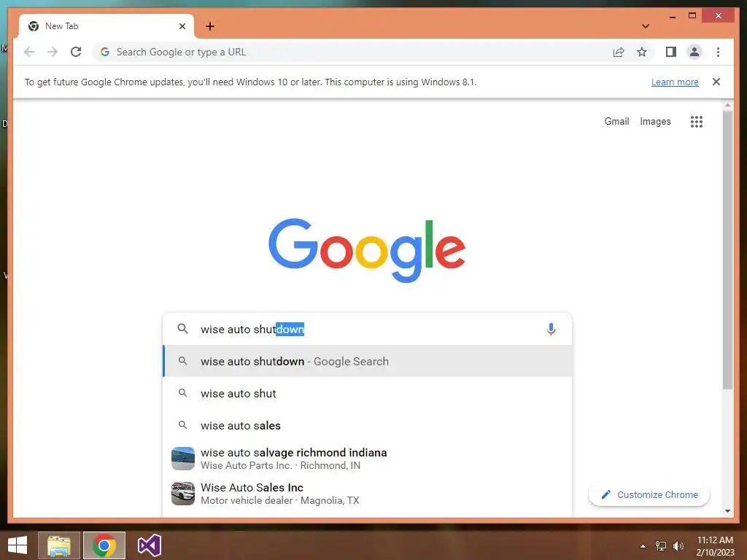Show hidden tray icons arrow
The image size is (747, 560).
pyautogui.click(x=643, y=546)
